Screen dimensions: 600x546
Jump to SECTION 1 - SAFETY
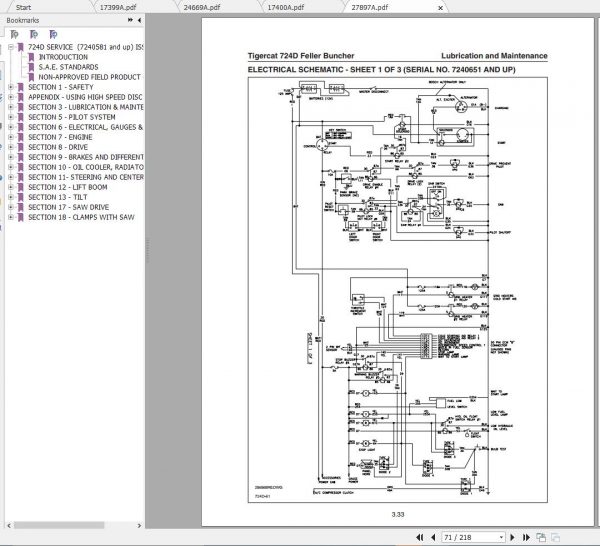(60, 87)
